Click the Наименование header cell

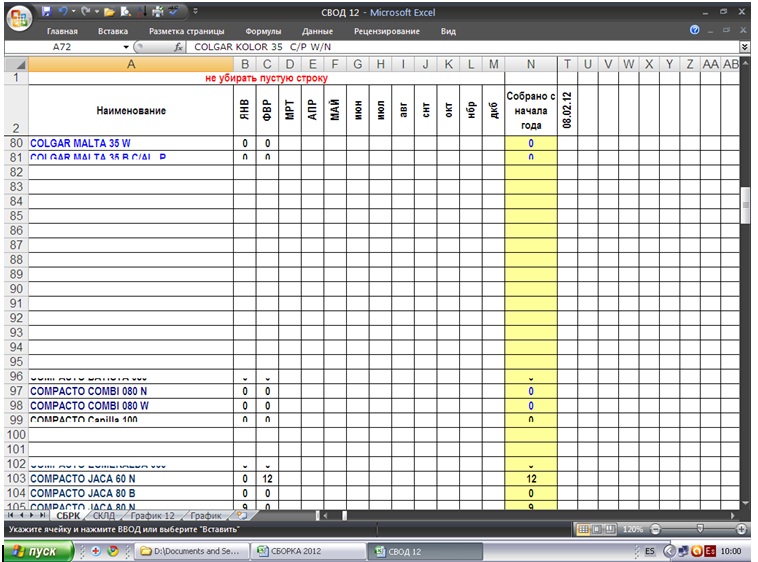[x=131, y=111]
